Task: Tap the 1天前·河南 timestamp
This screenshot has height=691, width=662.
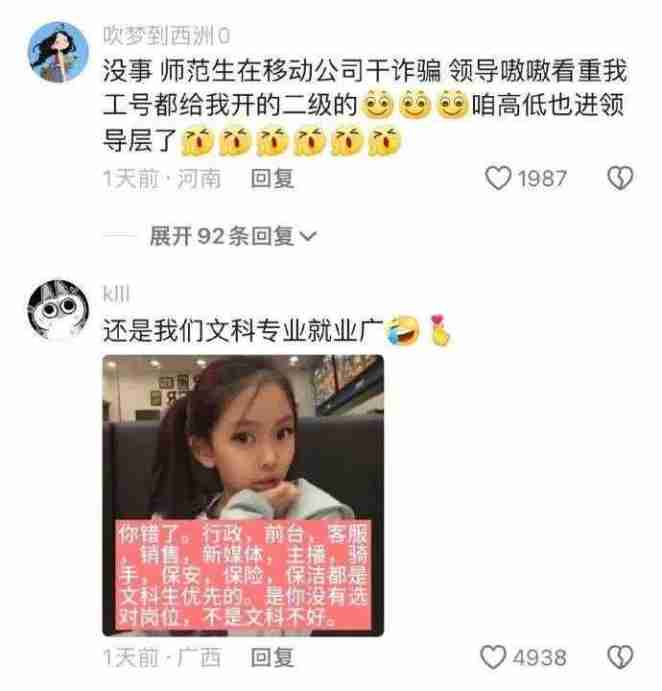Action: [162, 179]
